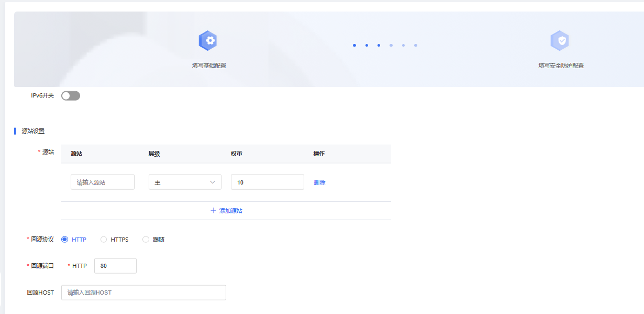This screenshot has height=314, width=644.
Task: Click the 源站设置 section heading
Action: pyautogui.click(x=33, y=131)
